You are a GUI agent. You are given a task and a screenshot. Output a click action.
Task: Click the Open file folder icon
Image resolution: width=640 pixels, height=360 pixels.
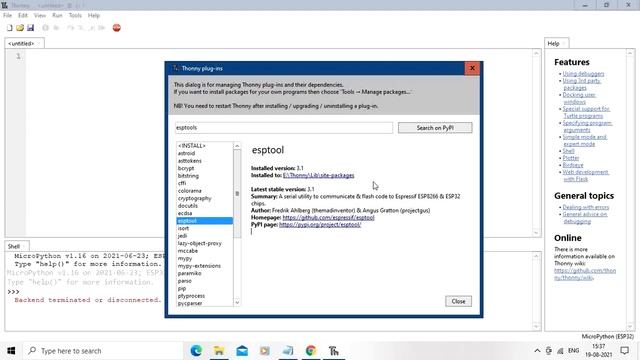pos(20,28)
